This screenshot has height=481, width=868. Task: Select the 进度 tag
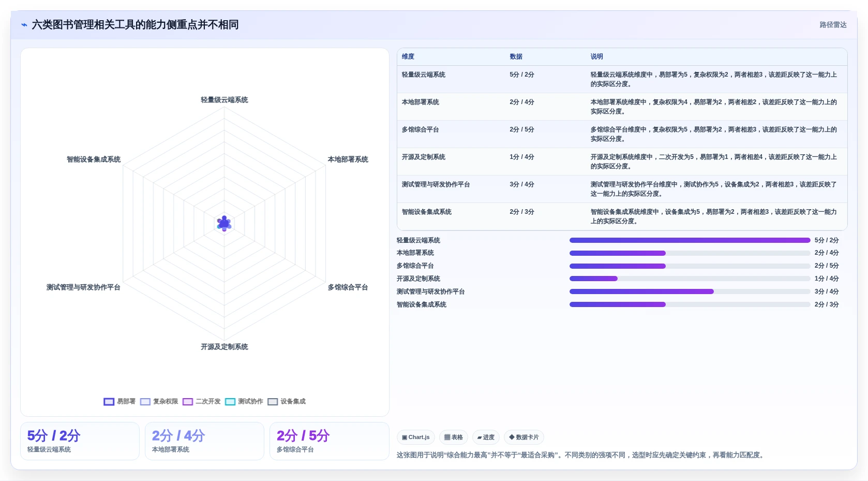486,438
